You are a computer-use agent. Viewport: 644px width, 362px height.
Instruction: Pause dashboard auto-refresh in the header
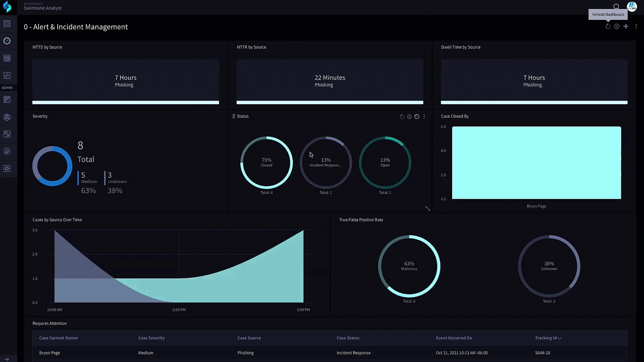(x=617, y=26)
